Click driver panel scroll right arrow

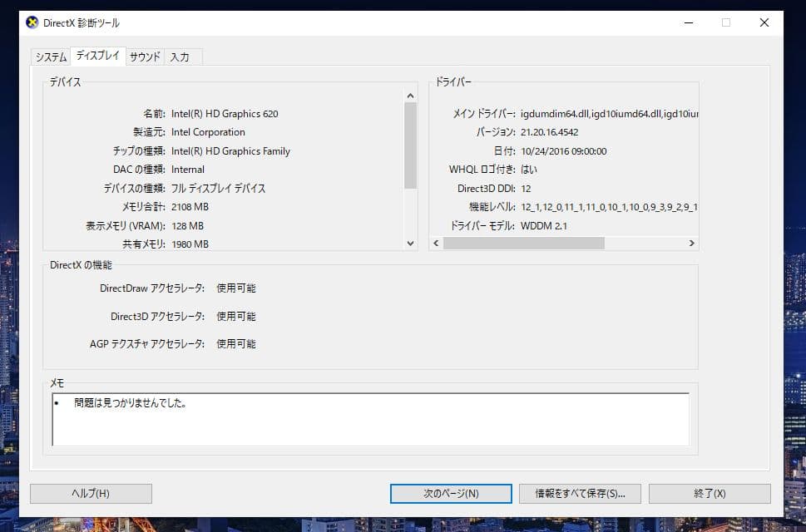coord(692,243)
